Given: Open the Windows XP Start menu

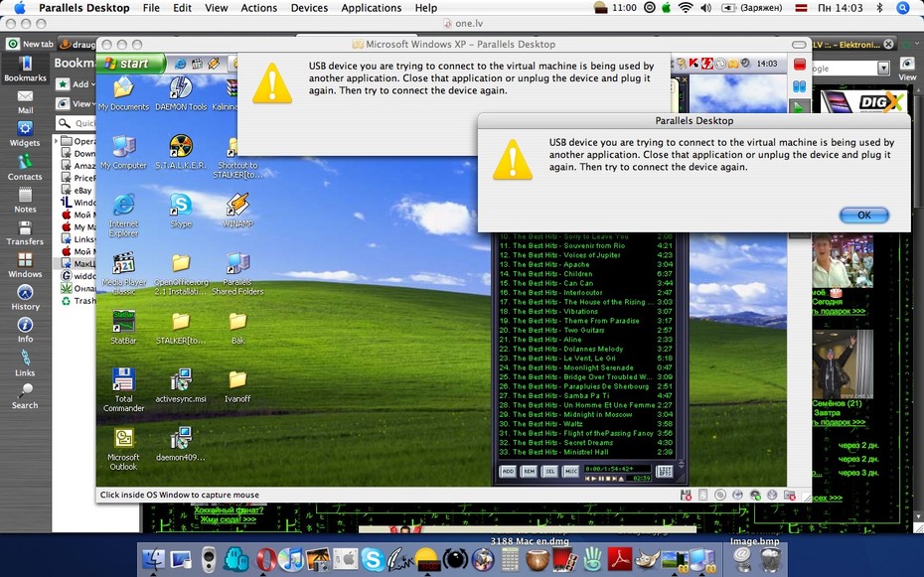Looking at the screenshot, I should (x=131, y=63).
